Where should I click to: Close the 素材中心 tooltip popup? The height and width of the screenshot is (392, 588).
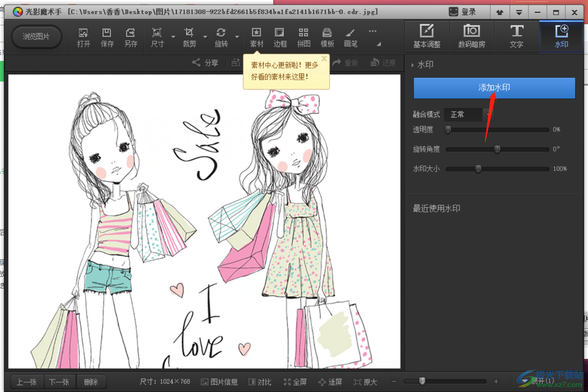click(324, 58)
